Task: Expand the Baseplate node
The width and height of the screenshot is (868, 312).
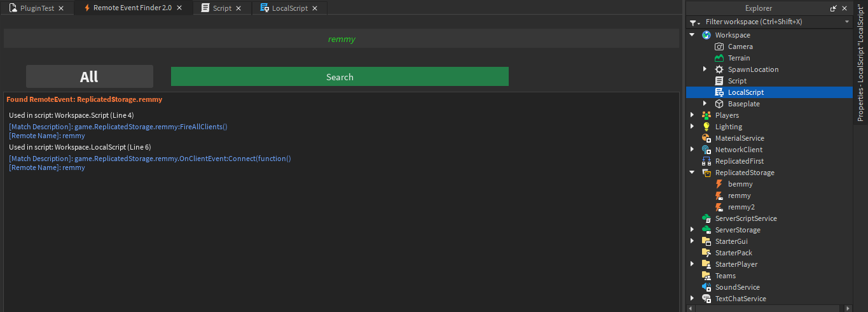Action: (x=705, y=104)
